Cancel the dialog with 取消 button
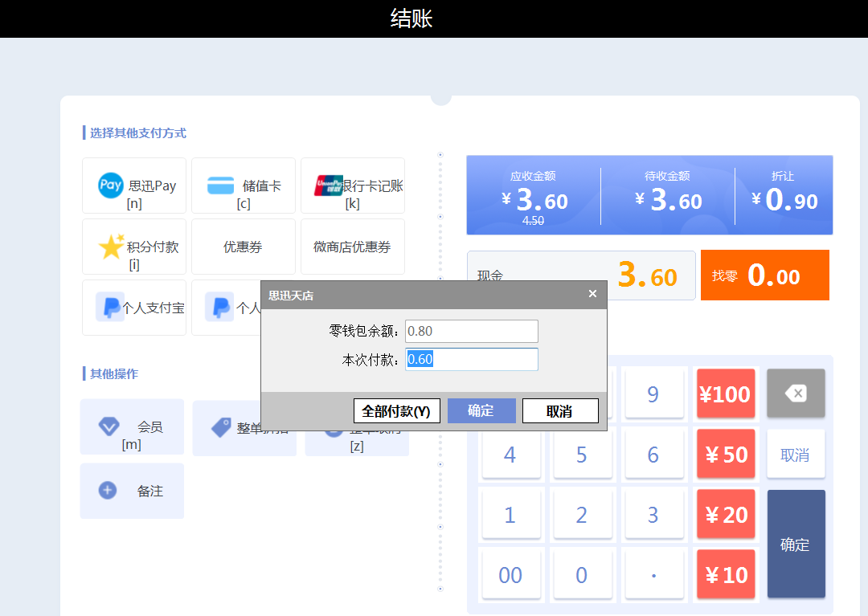This screenshot has width=868, height=616. pos(559,411)
